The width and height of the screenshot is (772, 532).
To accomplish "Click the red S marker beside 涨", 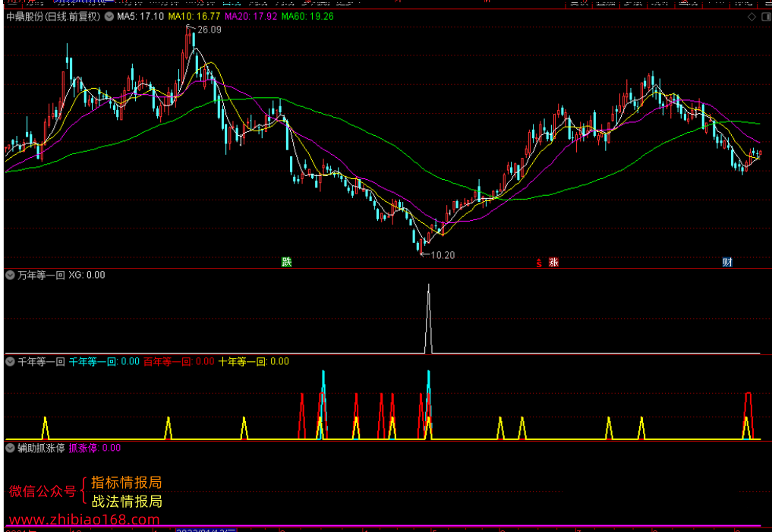I will coord(539,263).
